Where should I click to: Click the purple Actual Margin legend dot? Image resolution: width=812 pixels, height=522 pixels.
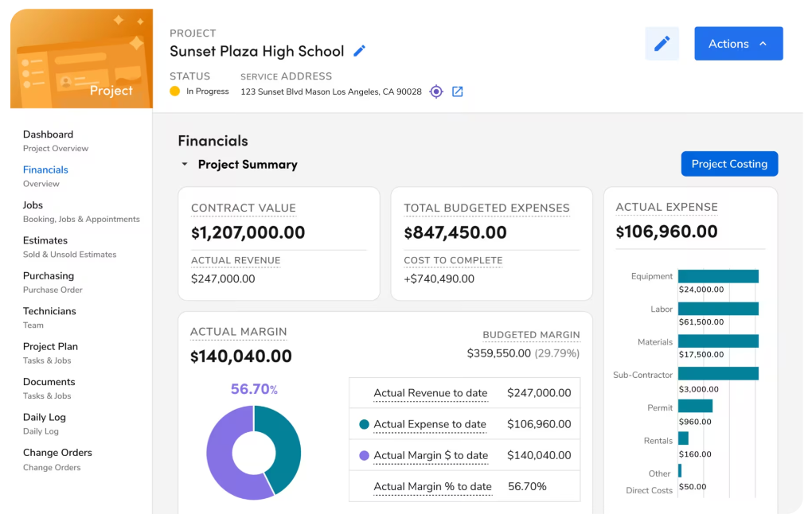point(364,455)
